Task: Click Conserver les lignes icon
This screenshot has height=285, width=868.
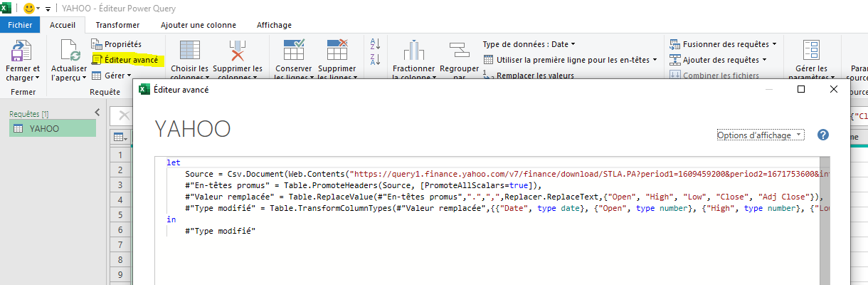Action: click(x=294, y=51)
